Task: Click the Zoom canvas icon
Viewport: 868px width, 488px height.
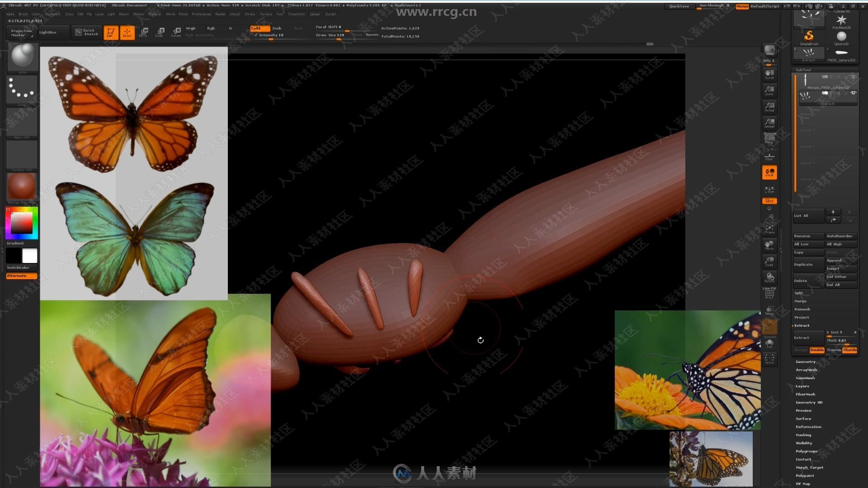Action: (x=769, y=91)
